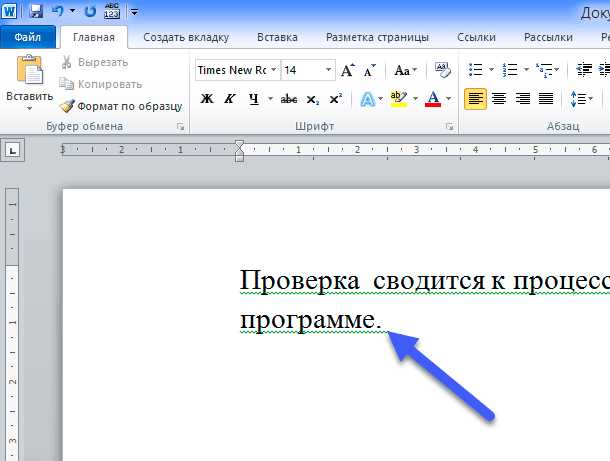Viewport: 610px width, 461px height.
Task: Open text effects glowing A icon
Action: (367, 99)
